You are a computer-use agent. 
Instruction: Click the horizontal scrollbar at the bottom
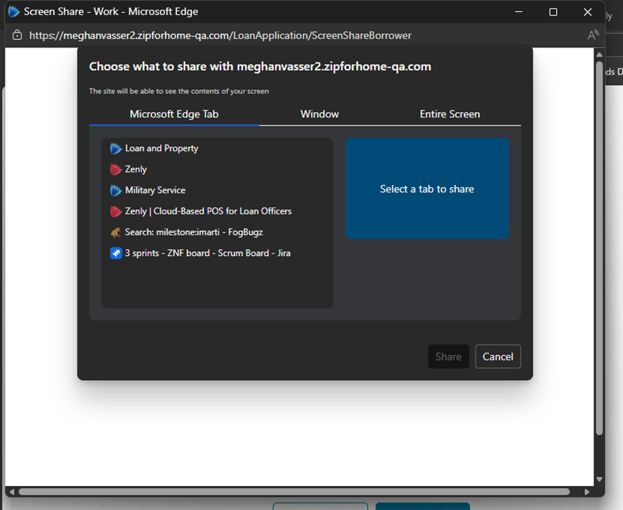click(300, 491)
